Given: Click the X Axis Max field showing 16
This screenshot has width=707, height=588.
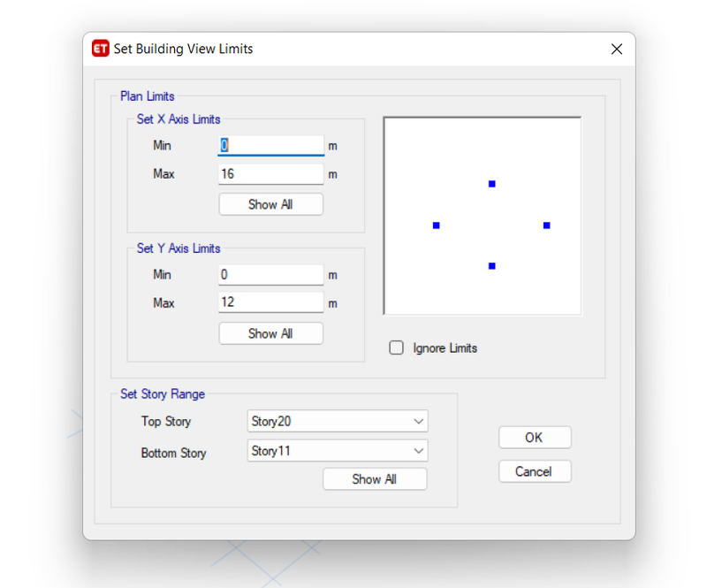Looking at the screenshot, I should [x=271, y=174].
